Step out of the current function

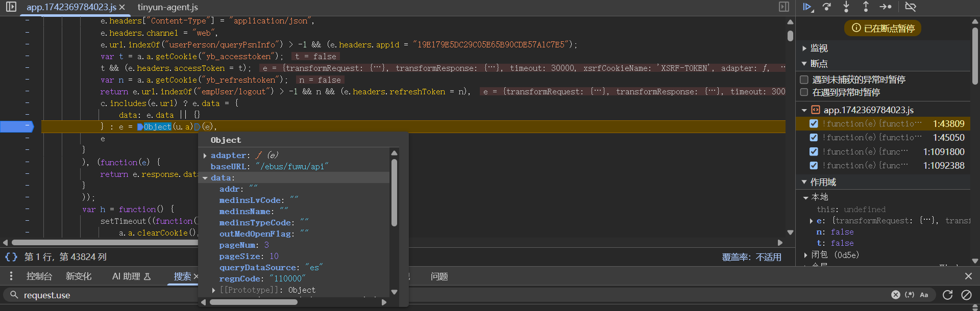point(866,7)
